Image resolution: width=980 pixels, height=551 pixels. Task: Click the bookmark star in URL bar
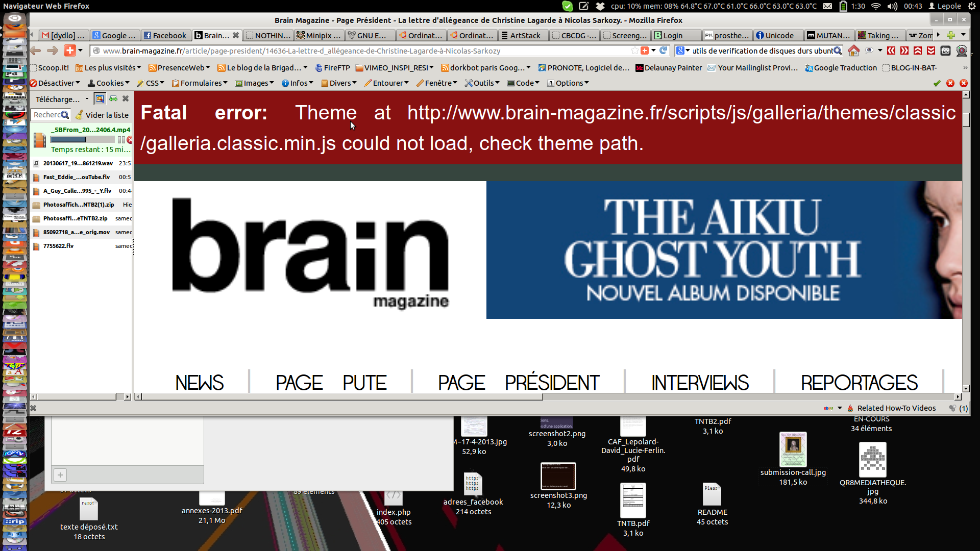point(634,51)
